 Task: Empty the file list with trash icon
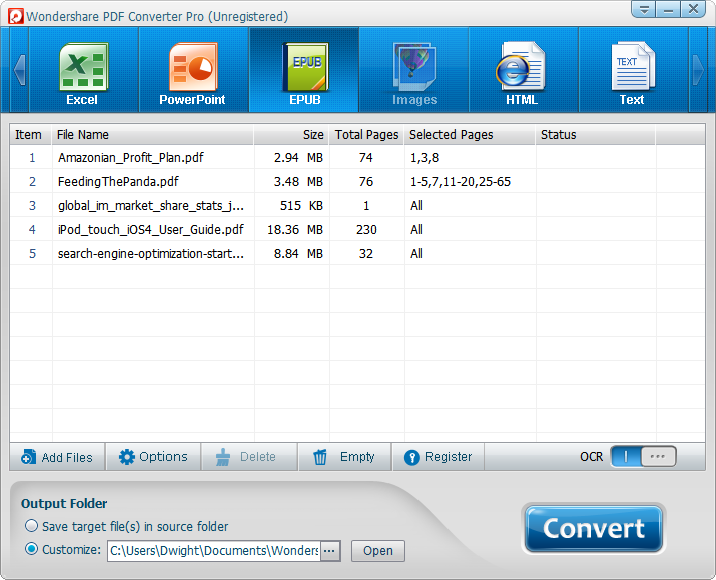(x=344, y=457)
